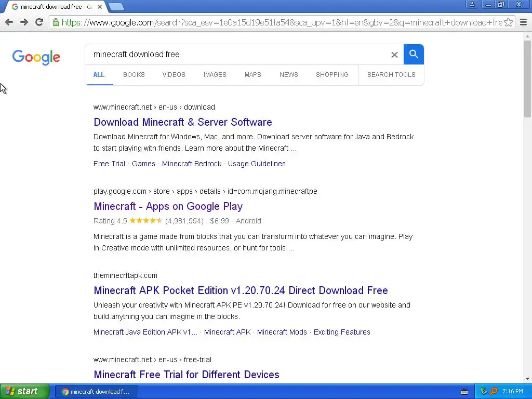
Task: Click the blue magnifier search button
Action: click(x=414, y=54)
